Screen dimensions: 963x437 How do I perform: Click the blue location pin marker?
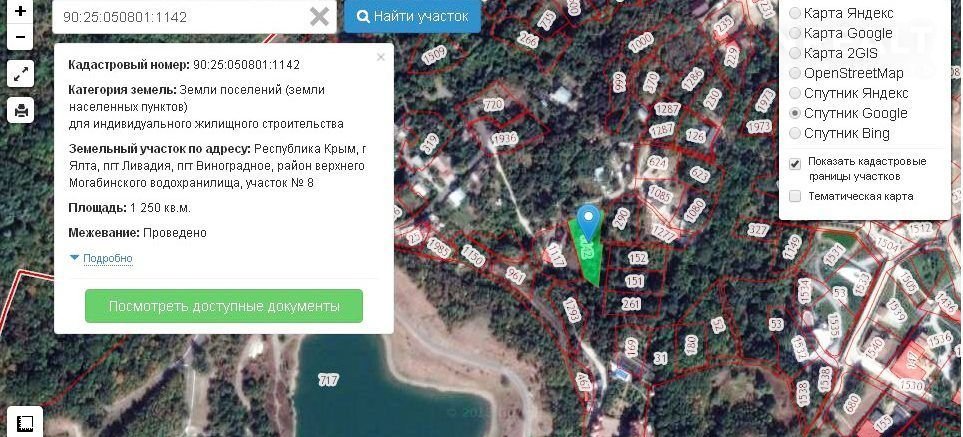tap(590, 220)
